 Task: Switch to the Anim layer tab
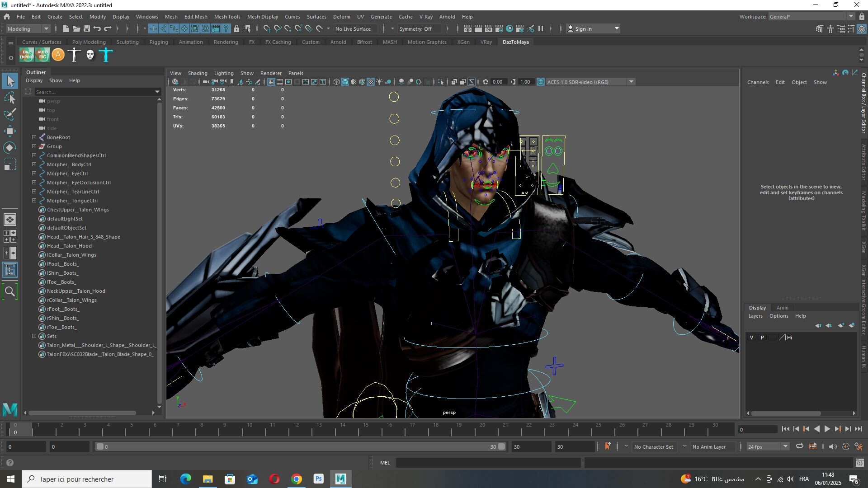[x=782, y=308]
